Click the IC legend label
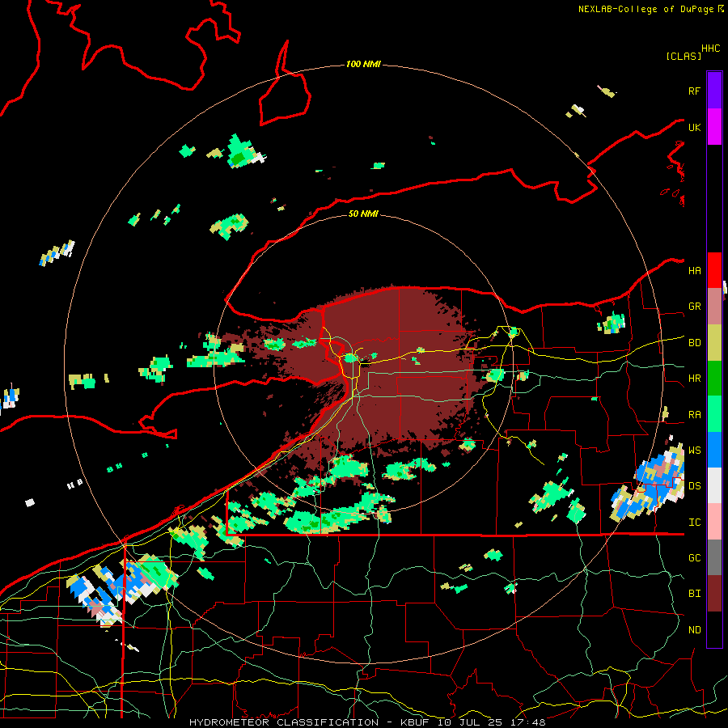 pyautogui.click(x=694, y=523)
